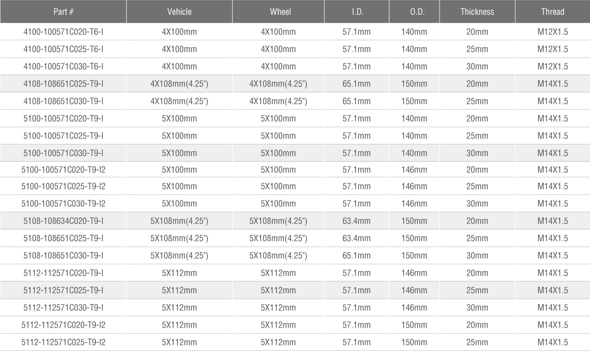Select part number 5112-112571C025-T9-I2
Viewport: 590px width, 364px height.
[x=63, y=342]
